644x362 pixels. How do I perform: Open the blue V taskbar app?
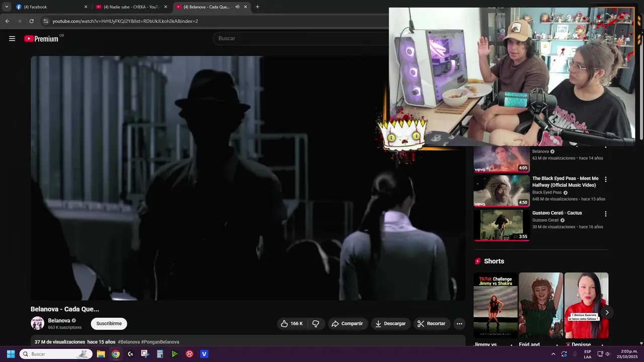pos(204,354)
